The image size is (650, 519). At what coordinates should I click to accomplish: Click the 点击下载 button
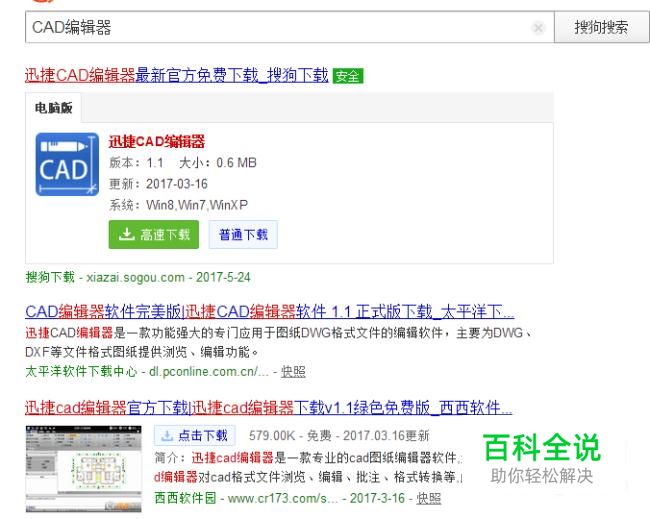coord(195,435)
